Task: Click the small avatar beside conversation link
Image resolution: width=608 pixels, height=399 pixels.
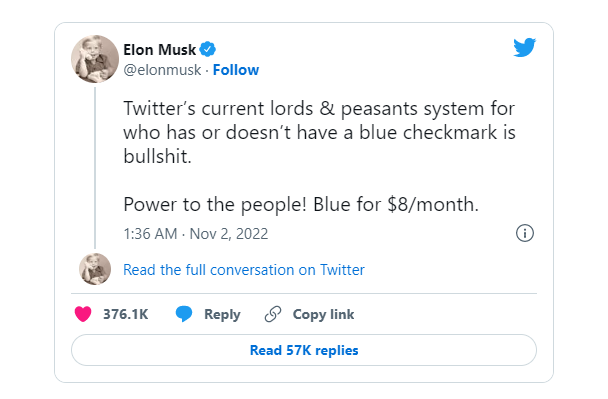Action: coord(95,269)
